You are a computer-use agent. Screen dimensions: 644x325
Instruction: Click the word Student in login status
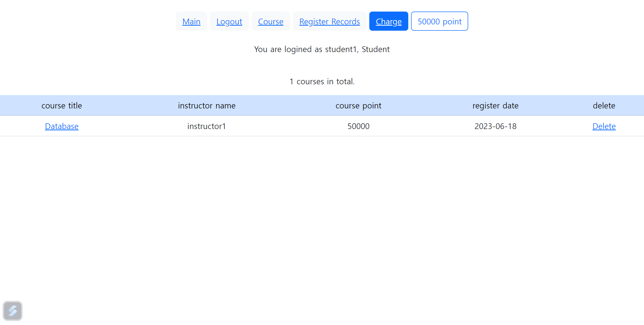(x=375, y=49)
